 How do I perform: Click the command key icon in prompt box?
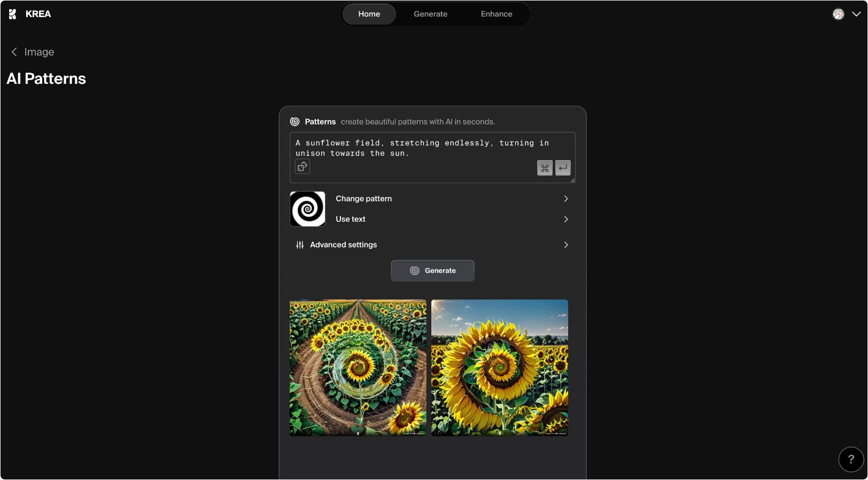(x=544, y=168)
